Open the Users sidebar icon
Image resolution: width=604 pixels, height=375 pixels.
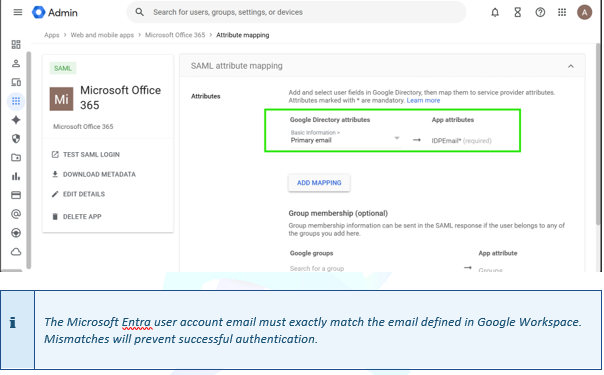16,63
